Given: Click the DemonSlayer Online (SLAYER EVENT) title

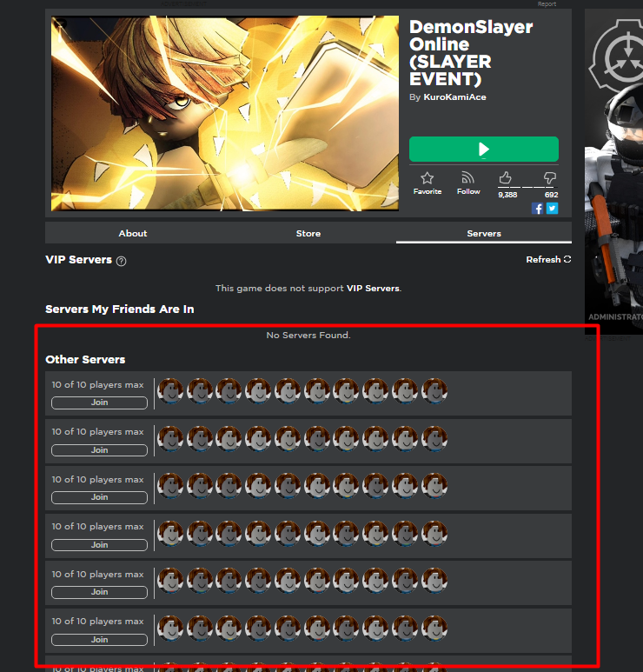Looking at the screenshot, I should [471, 53].
